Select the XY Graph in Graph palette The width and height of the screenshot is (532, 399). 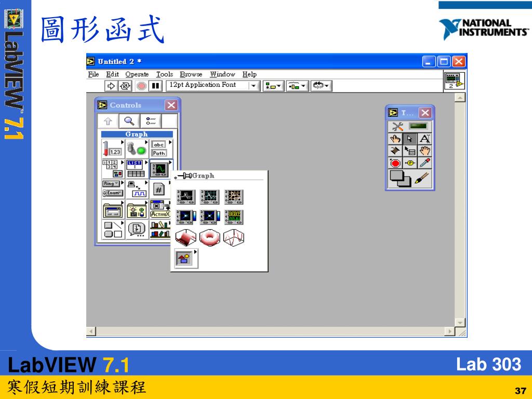(x=234, y=197)
